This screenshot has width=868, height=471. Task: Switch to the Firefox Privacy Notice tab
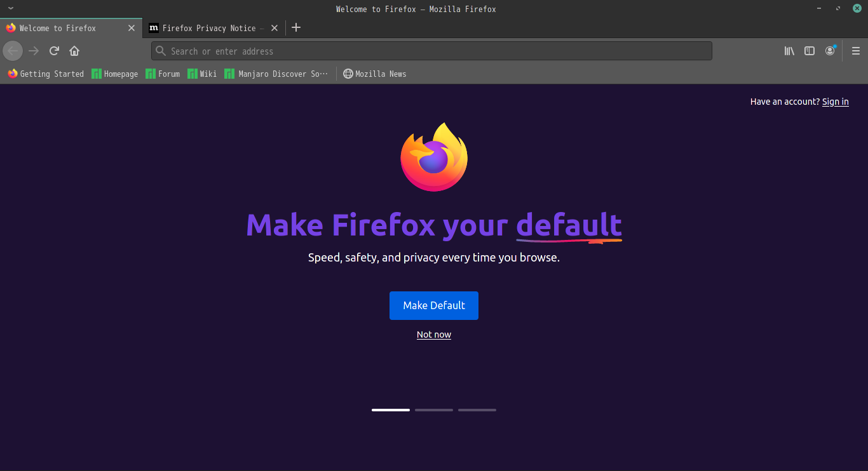pyautogui.click(x=214, y=28)
